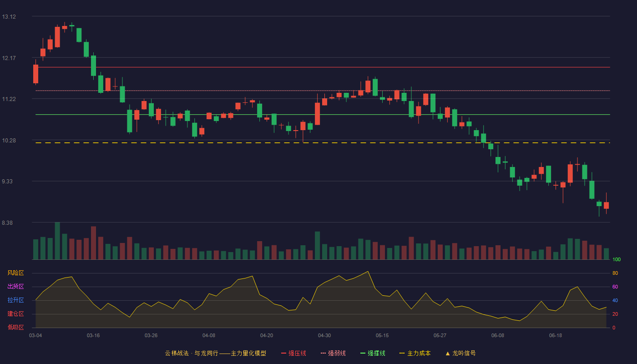
Task: Toggle the 强压线 legend item
Action: (x=293, y=353)
